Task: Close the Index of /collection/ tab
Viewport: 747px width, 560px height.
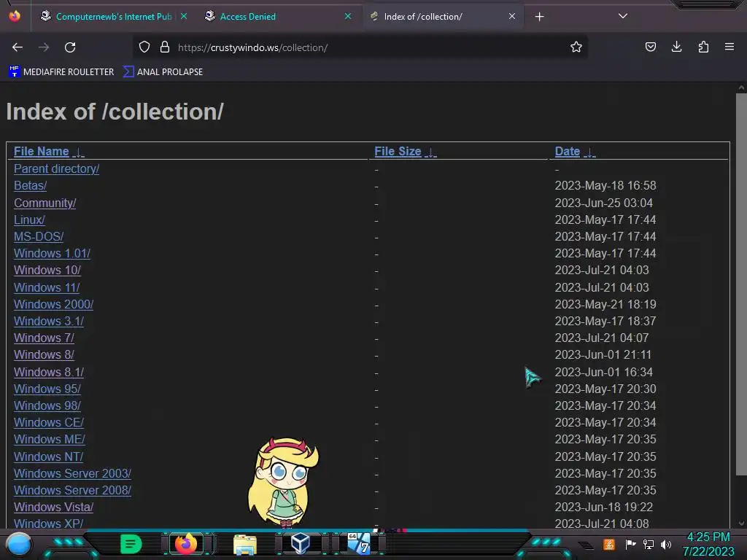Action: (512, 16)
